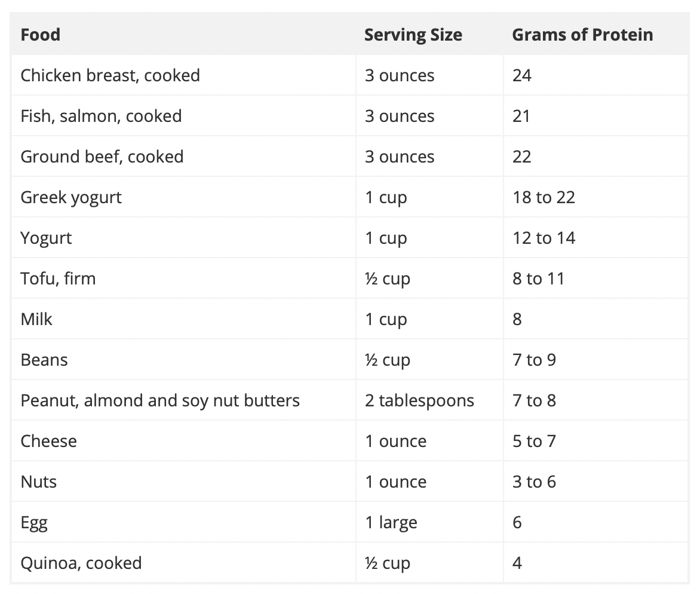Click the 3 to 6 protein value
Viewport: 700px width, 594px height.
point(534,482)
